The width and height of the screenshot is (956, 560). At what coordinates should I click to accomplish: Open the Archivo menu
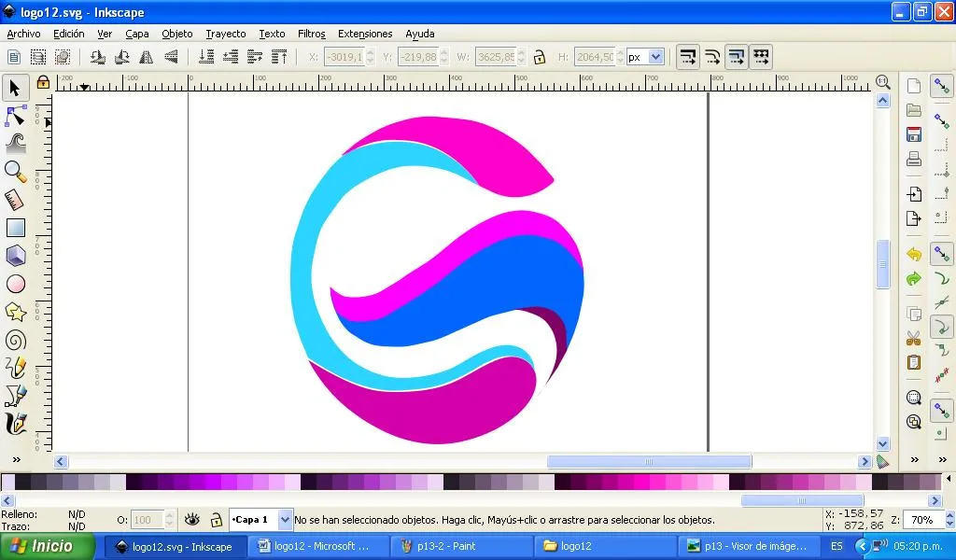23,34
